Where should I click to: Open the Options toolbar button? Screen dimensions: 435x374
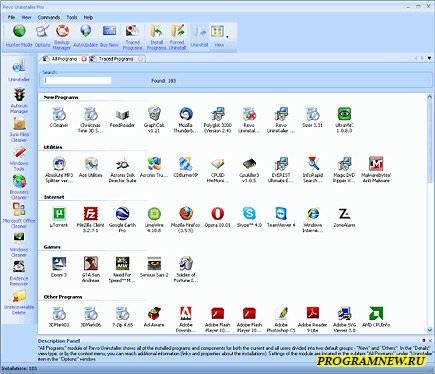(x=43, y=36)
